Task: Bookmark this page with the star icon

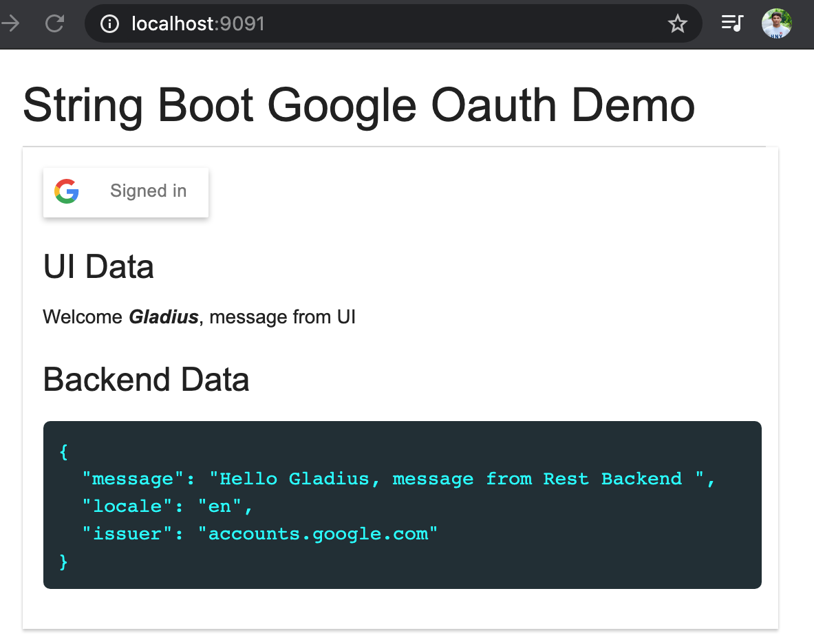Action: click(x=678, y=23)
